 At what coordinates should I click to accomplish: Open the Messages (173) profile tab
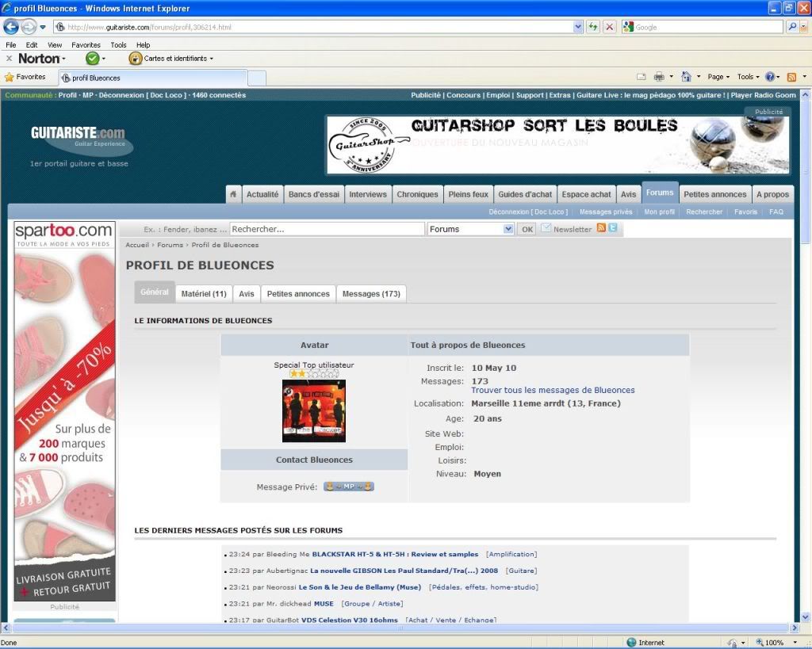coord(370,294)
